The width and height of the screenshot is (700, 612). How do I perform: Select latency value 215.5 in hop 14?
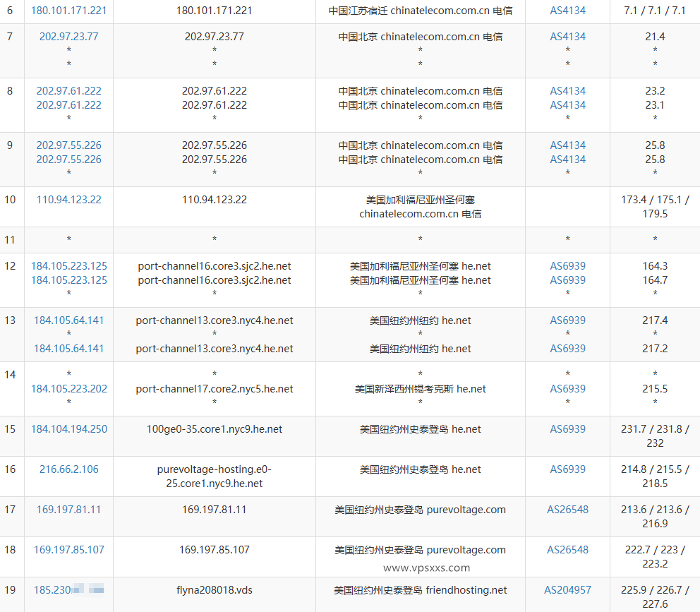point(655,389)
